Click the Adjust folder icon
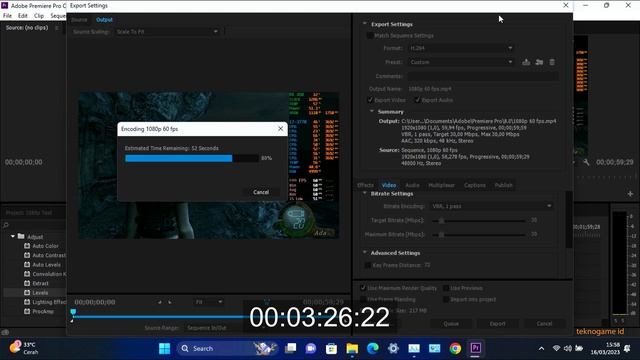The width and height of the screenshot is (640, 360). point(21,236)
